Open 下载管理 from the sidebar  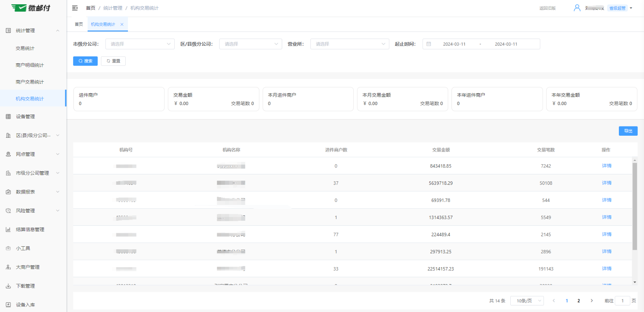click(26, 286)
